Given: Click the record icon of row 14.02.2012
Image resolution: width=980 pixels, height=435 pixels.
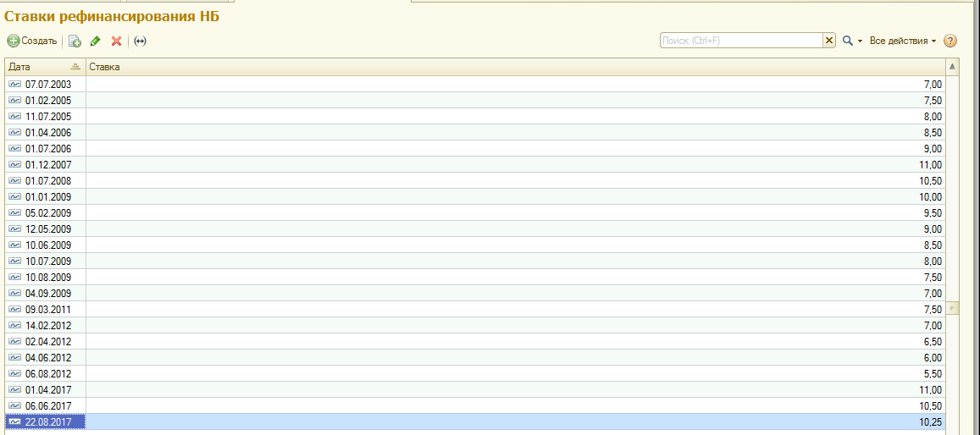Looking at the screenshot, I should pyautogui.click(x=14, y=326).
